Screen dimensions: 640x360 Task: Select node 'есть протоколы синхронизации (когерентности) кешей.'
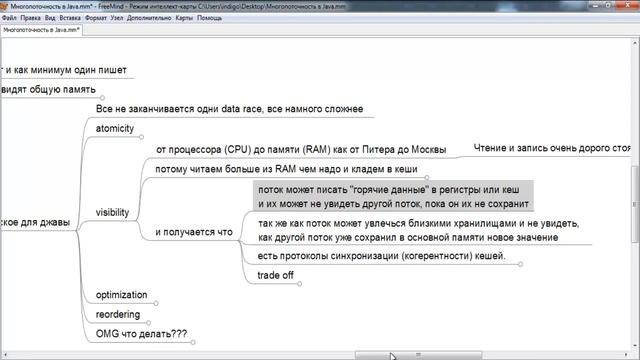(381, 256)
